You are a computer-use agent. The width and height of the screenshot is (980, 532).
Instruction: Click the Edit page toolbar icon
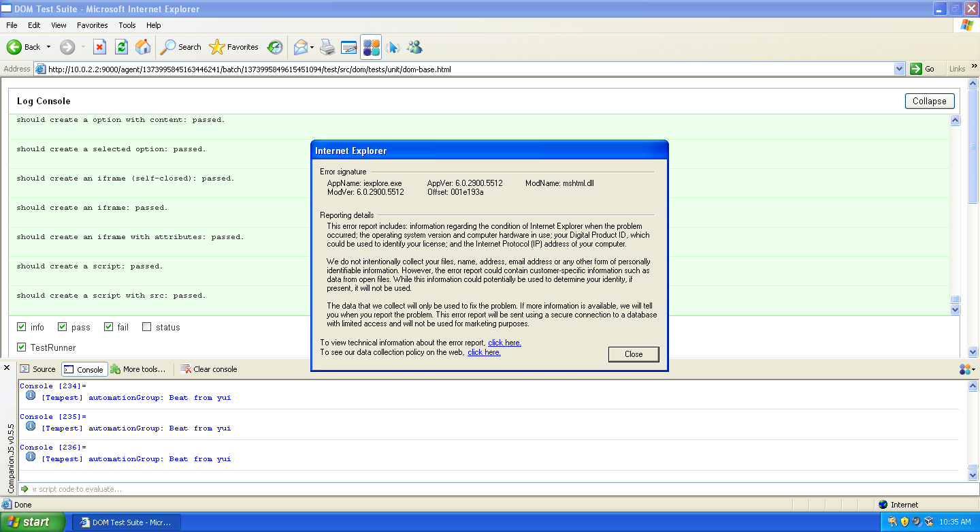click(349, 47)
